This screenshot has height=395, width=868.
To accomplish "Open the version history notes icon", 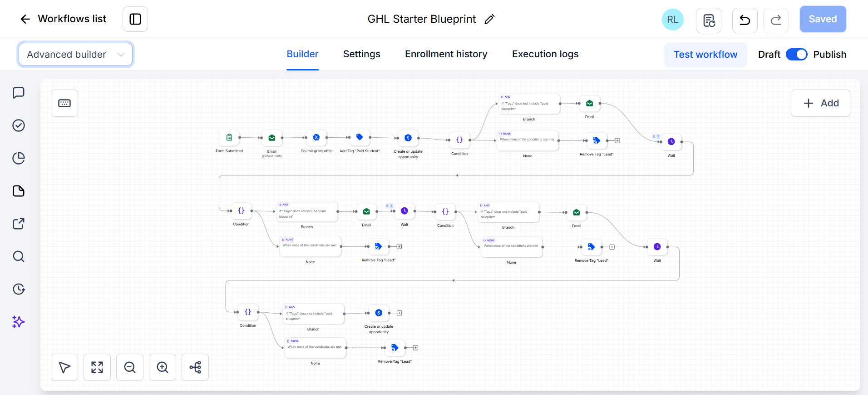I will (709, 20).
